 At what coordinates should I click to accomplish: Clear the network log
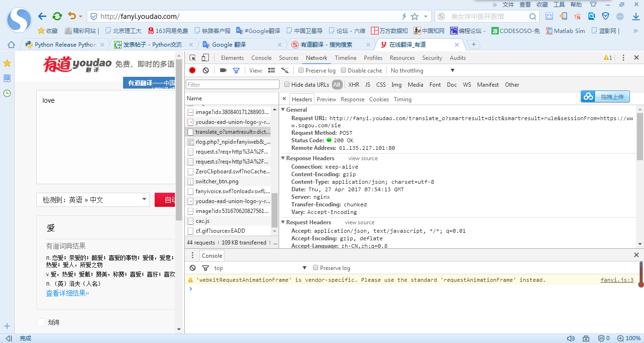click(x=206, y=70)
